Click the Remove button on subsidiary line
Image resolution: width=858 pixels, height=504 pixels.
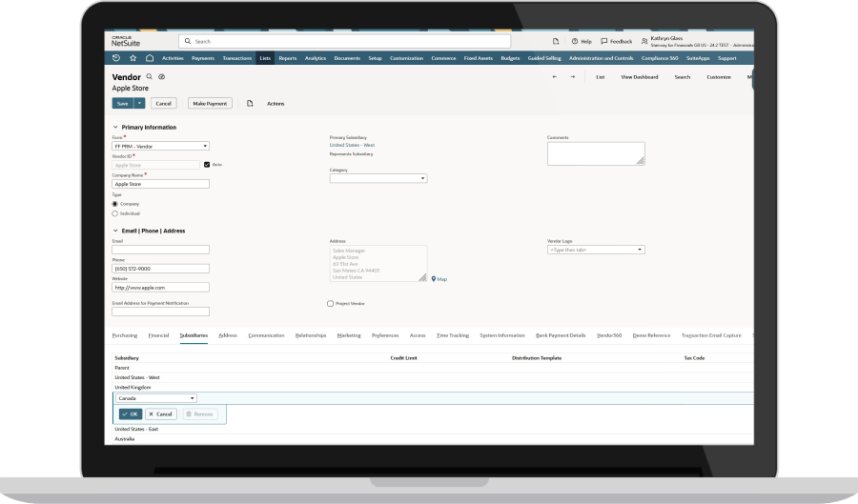pos(200,414)
